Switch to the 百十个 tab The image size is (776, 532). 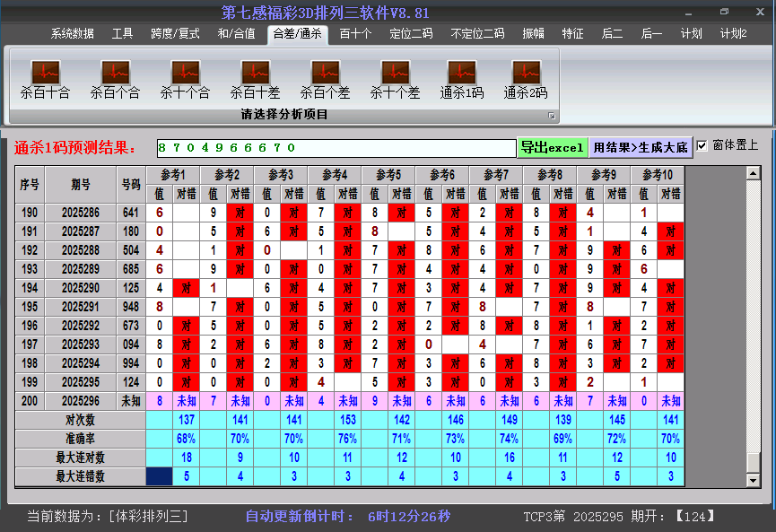355,34
